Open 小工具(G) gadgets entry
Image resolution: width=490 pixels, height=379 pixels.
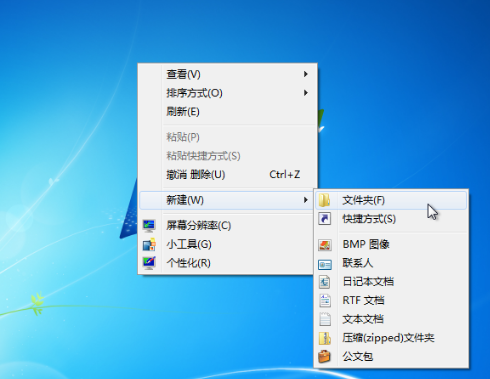click(227, 244)
